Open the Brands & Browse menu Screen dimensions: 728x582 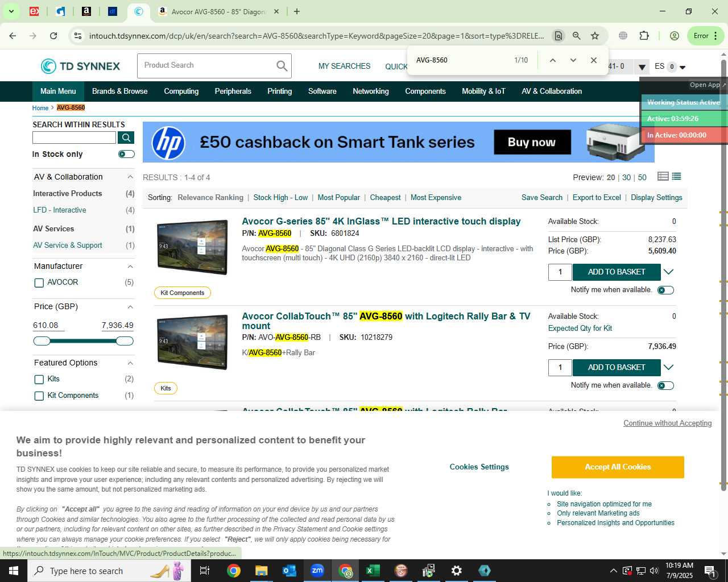(x=119, y=91)
